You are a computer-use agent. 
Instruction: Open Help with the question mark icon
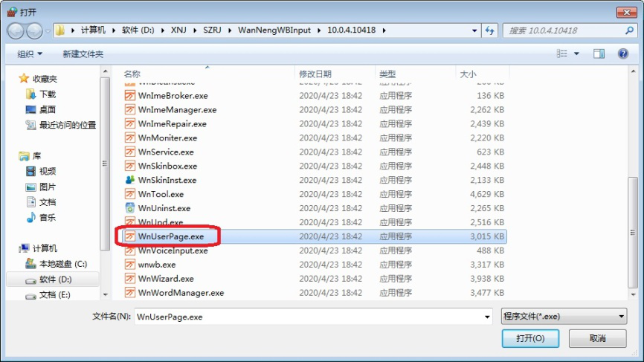point(623,54)
